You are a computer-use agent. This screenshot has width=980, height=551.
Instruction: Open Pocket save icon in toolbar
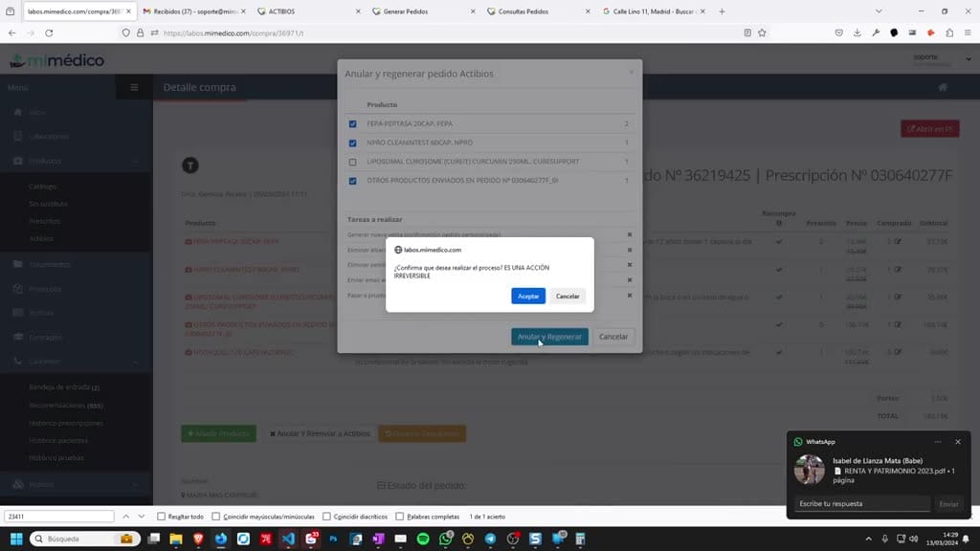point(838,33)
